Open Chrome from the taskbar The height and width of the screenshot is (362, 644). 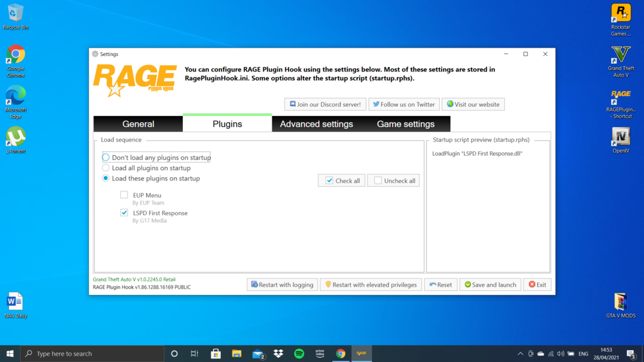tap(341, 354)
